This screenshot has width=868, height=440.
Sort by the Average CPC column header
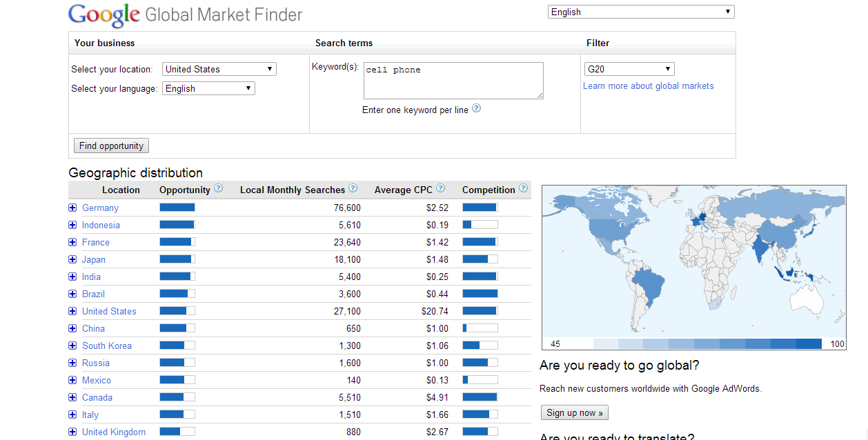(404, 190)
